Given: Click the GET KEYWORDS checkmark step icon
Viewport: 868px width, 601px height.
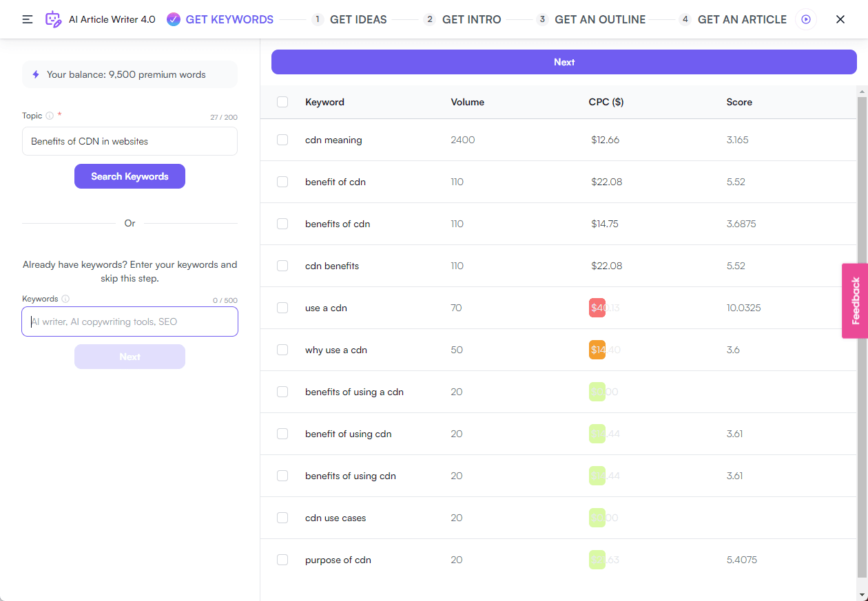Looking at the screenshot, I should (x=174, y=19).
